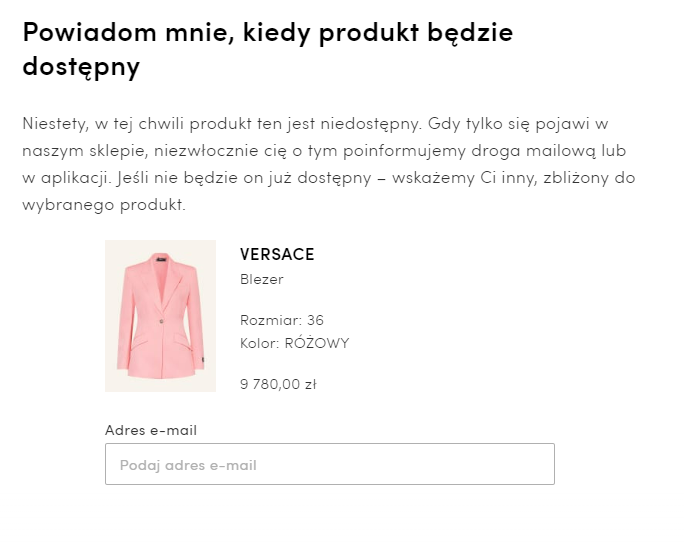Viewport: 684px width, 542px height.
Task: Click the Kolor: RÓŻOWY color line
Action: [295, 343]
